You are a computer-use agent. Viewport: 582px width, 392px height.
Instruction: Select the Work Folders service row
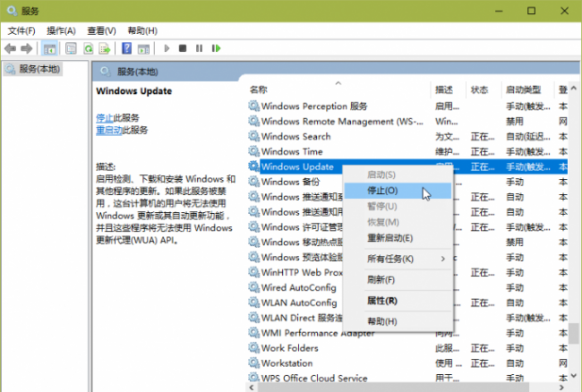[x=407, y=348]
